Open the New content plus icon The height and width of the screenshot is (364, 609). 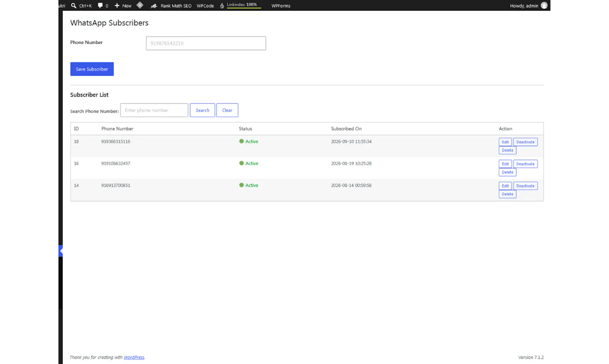[117, 5]
